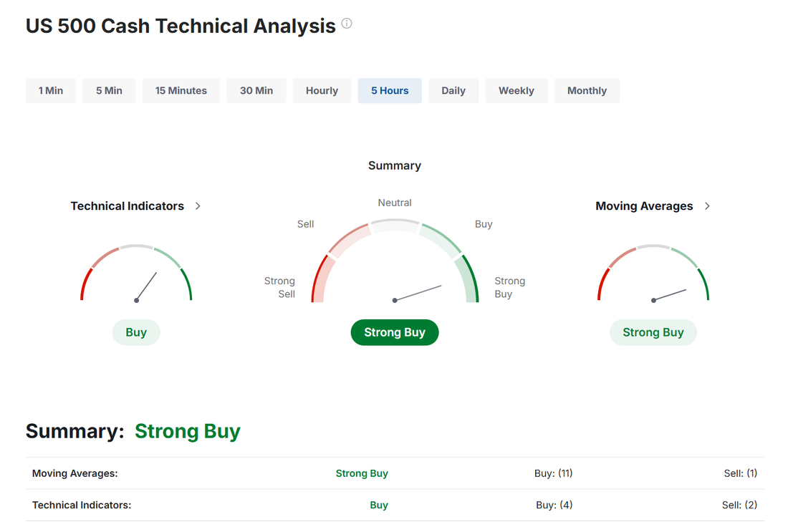Click the Technical Indicators heading link
The width and height of the screenshot is (788, 532).
tap(127, 206)
